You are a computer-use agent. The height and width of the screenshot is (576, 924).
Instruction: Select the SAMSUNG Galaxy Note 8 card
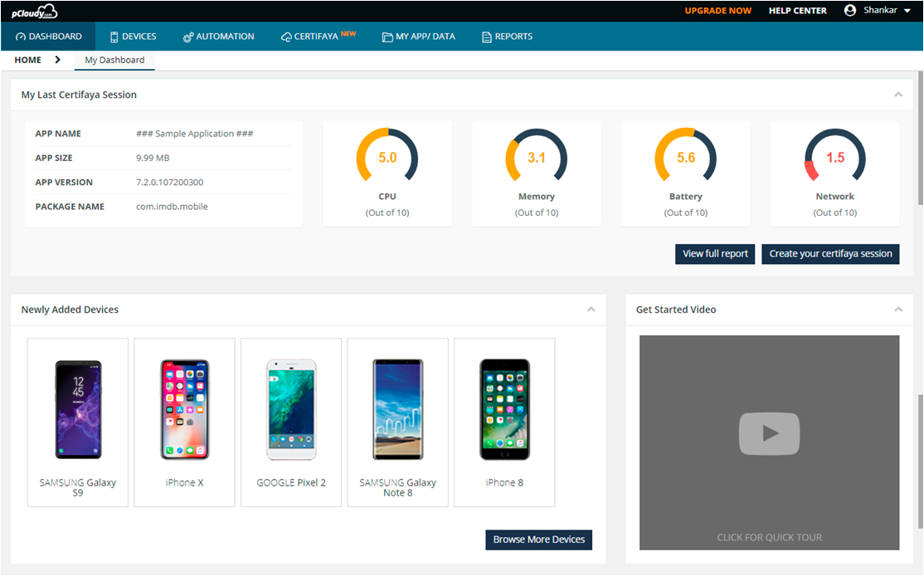pos(398,422)
